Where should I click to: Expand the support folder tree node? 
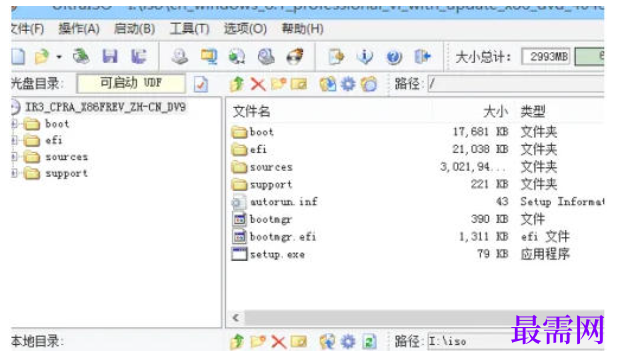(14, 173)
